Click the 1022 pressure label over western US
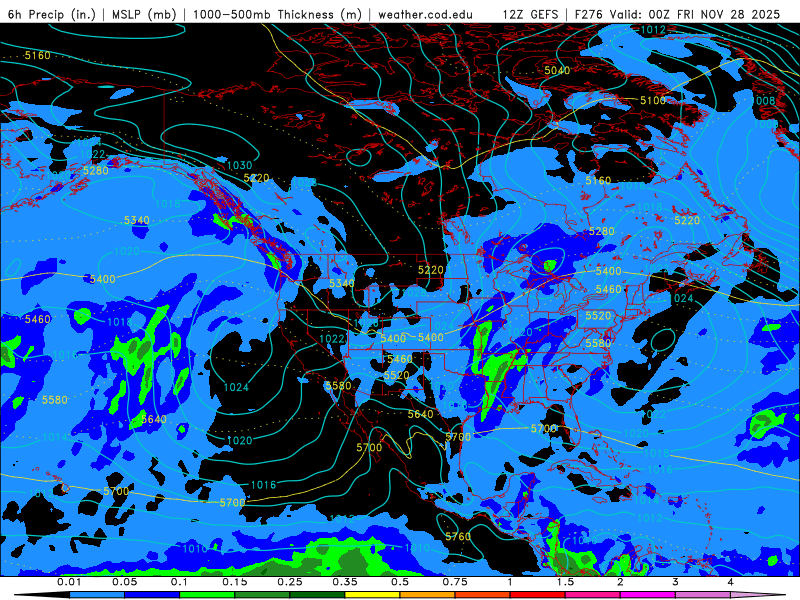The height and width of the screenshot is (600, 800). pos(332,339)
